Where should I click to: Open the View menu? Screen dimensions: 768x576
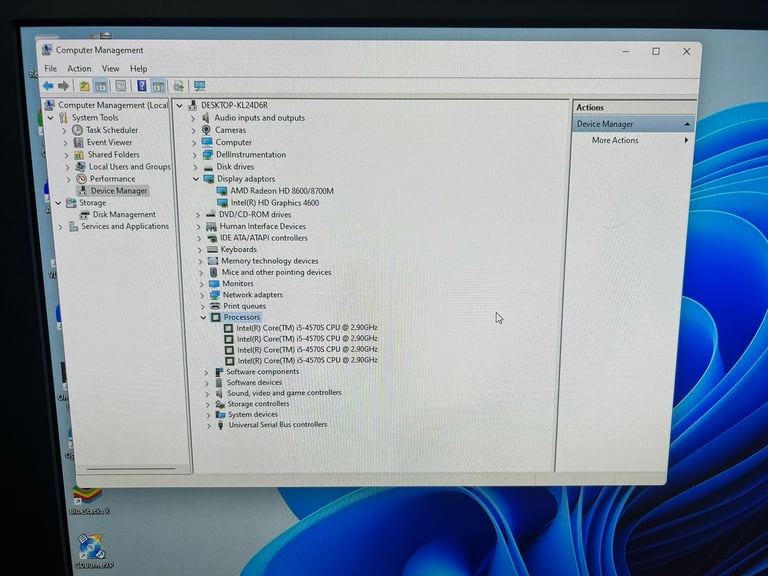(x=110, y=69)
